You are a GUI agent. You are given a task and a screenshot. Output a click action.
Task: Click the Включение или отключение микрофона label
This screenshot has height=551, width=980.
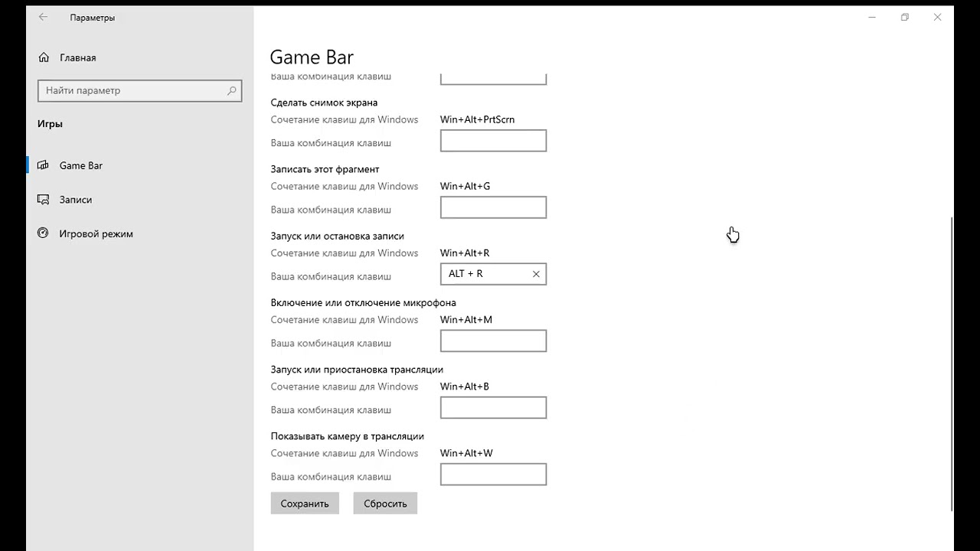pyautogui.click(x=364, y=302)
